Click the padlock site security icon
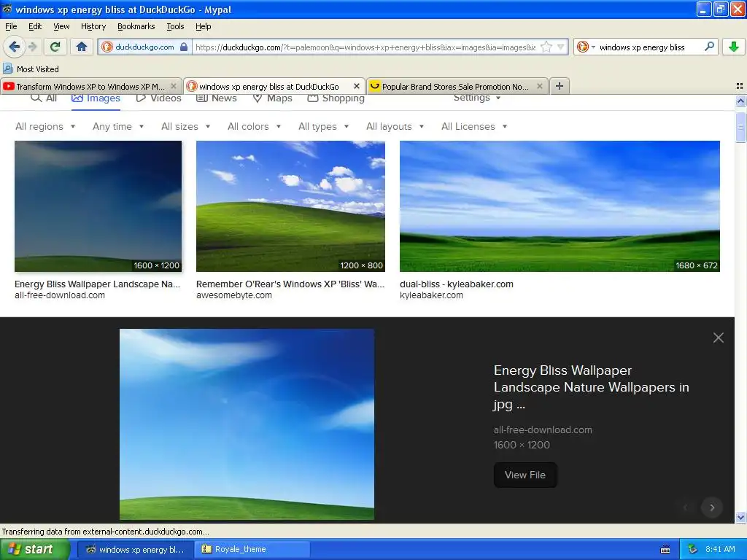Screen dimensions: 747x560 click(x=184, y=47)
